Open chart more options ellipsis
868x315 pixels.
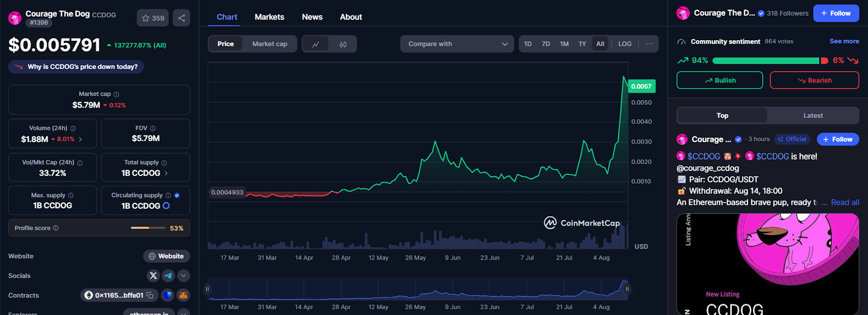649,44
